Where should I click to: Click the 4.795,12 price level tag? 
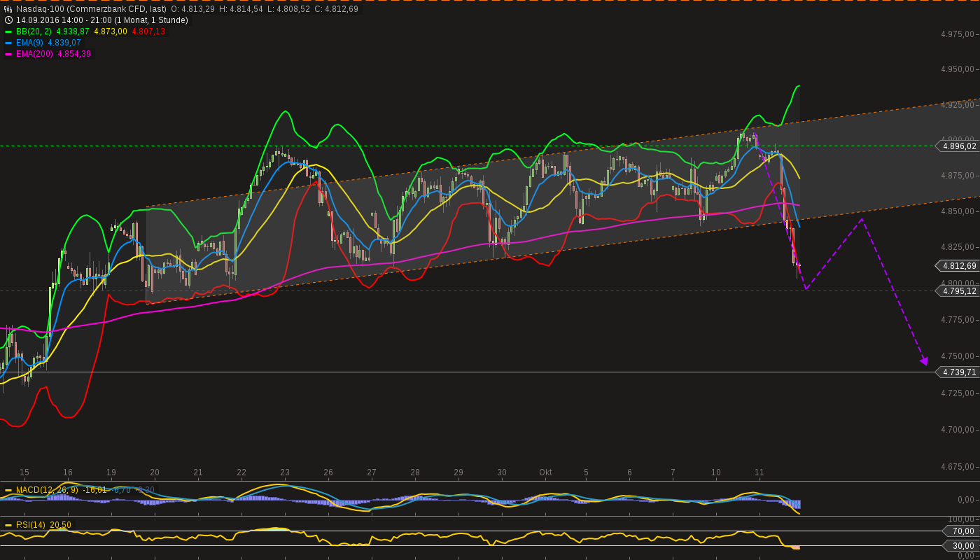click(957, 291)
